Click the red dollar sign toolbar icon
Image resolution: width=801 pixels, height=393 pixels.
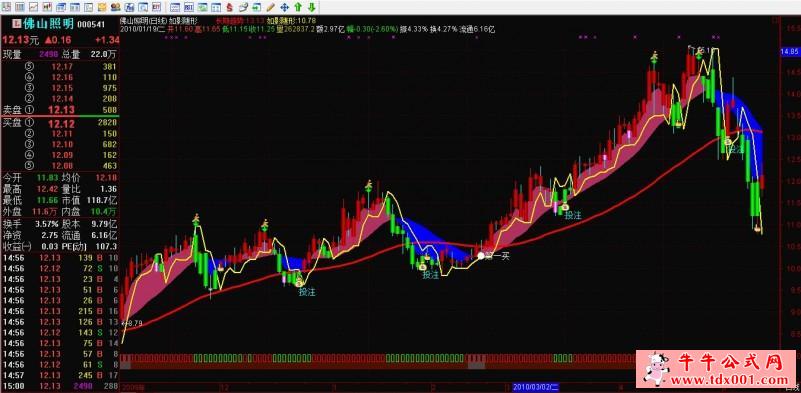(229, 7)
